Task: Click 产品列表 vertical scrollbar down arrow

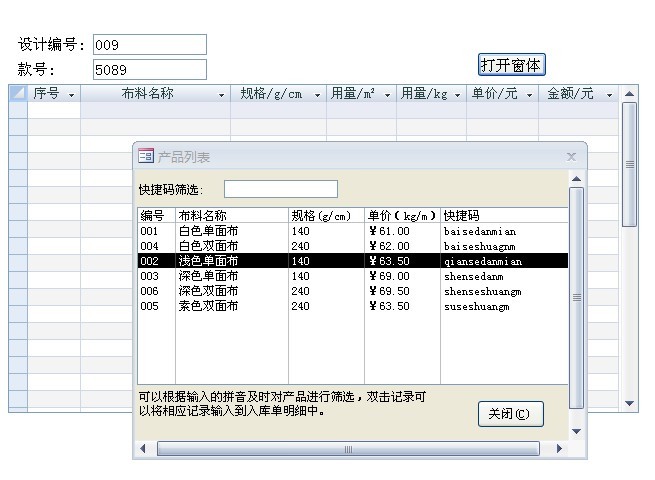Action: (x=576, y=431)
